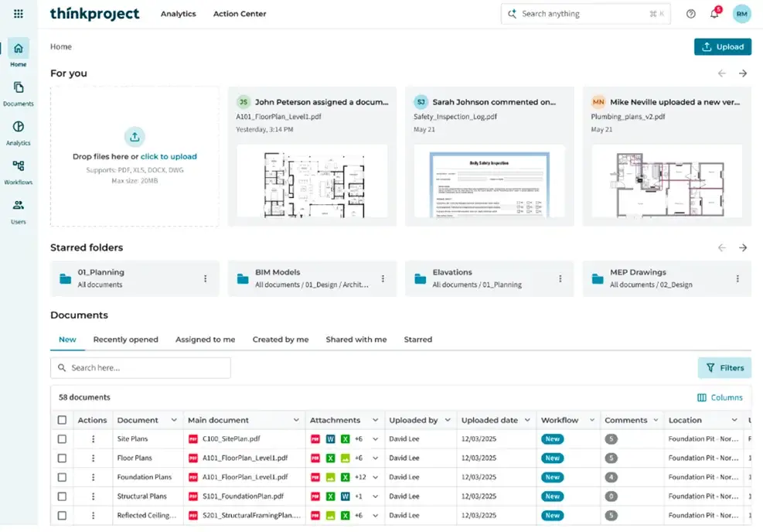Switch to the Recently opened tab

click(125, 339)
